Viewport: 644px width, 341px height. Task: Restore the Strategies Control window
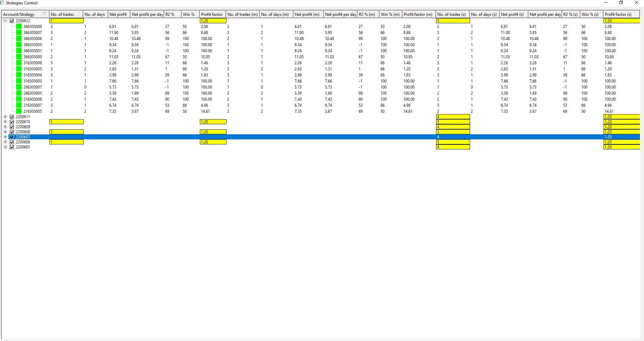(621, 3)
